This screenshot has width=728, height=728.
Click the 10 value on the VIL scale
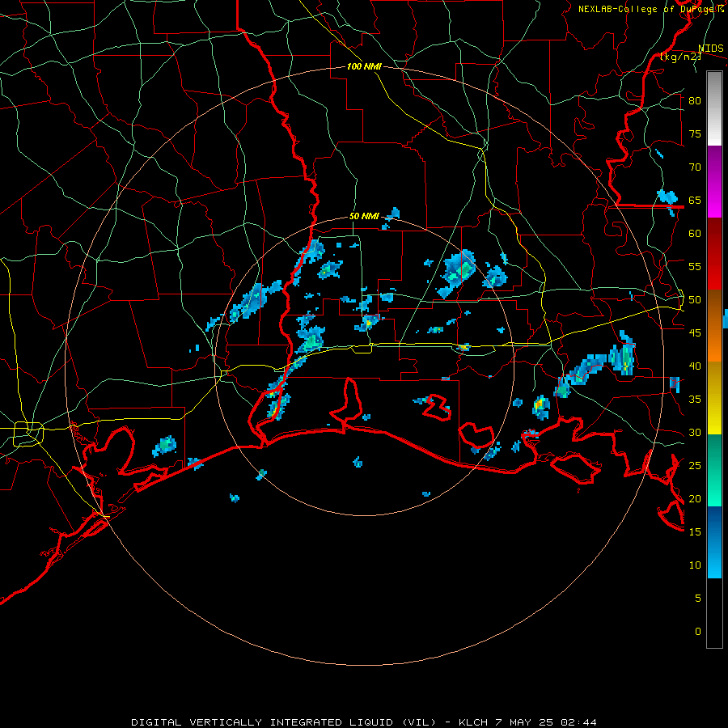(x=695, y=565)
